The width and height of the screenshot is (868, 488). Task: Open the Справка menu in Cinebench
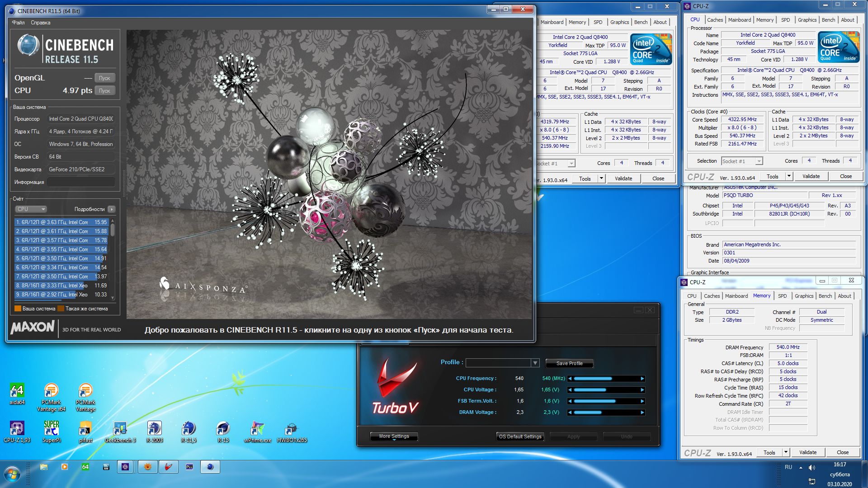pyautogui.click(x=41, y=23)
